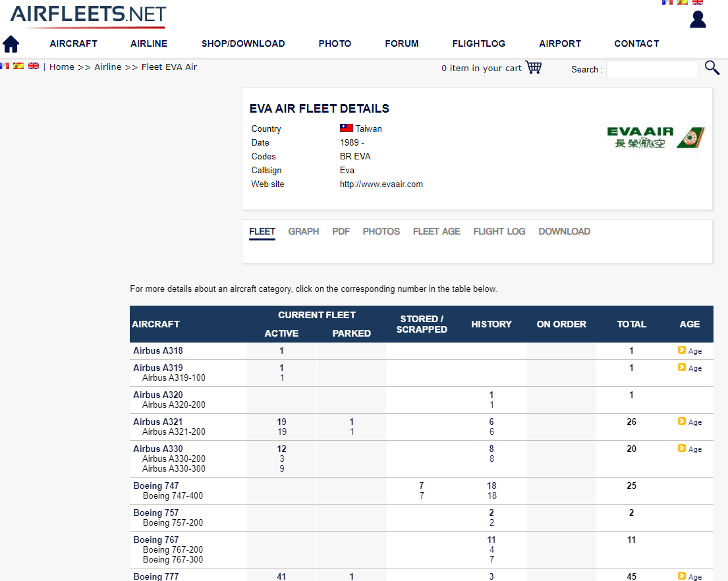Open the AIRPORT menu

560,43
